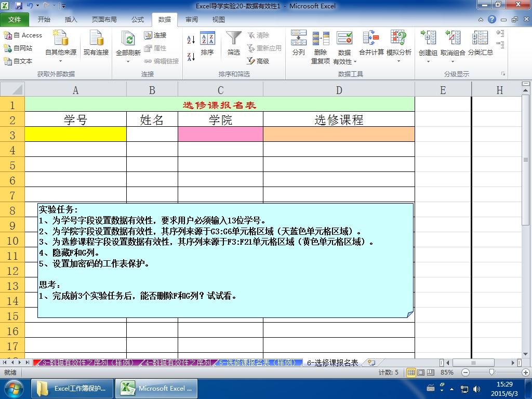Open the Undo history dropdown
Image resolution: width=532 pixels, height=399 pixels.
37,6
